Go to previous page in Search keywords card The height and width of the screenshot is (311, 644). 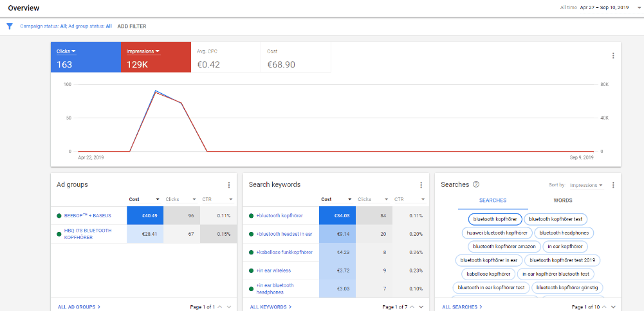pyautogui.click(x=412, y=307)
